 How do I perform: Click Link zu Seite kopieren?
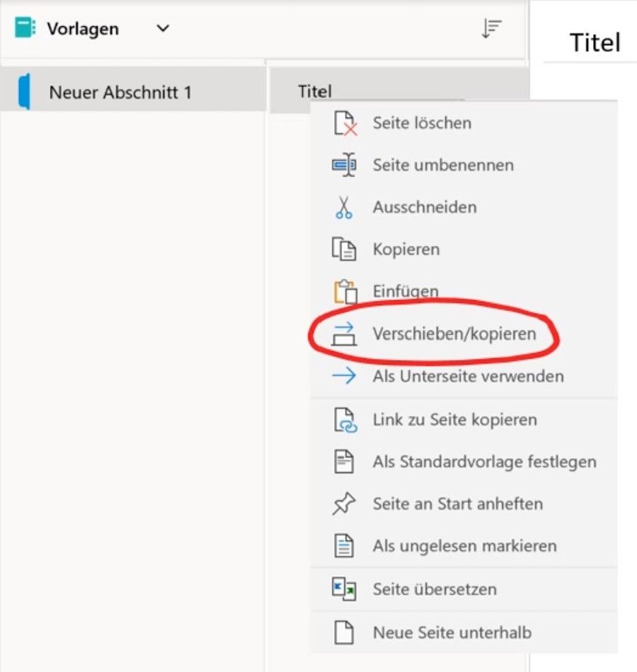point(454,420)
